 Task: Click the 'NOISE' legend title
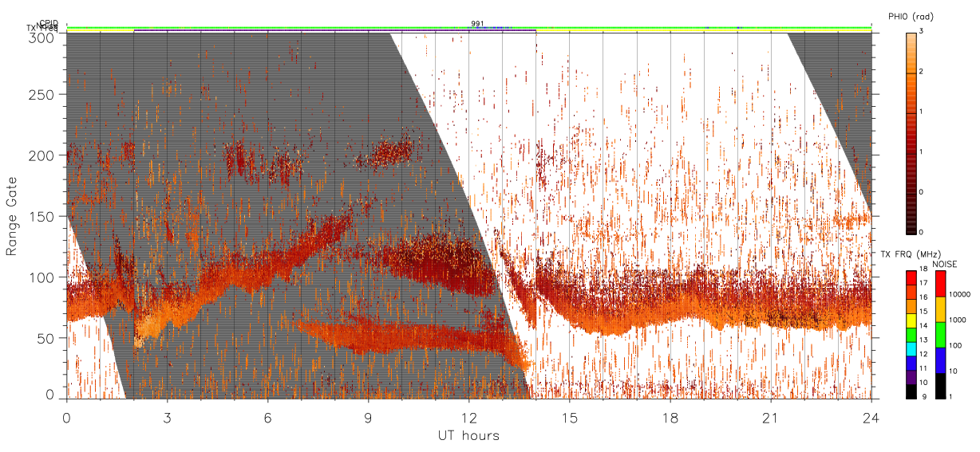[945, 263]
